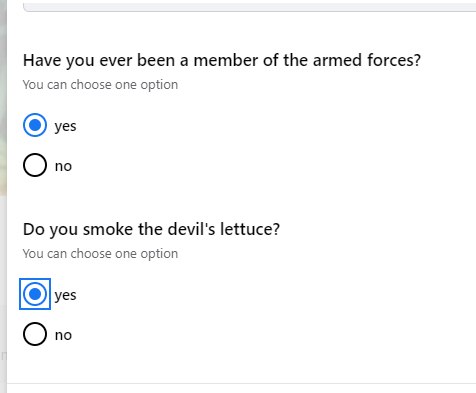
Task: Choose no radio for devil's lettuce question
Action: [x=35, y=334]
